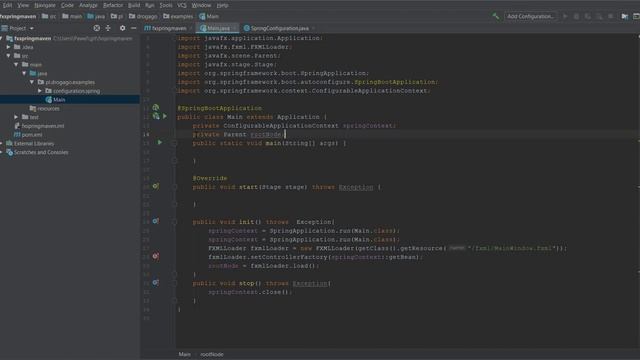Open the Code menu
640x360 pixels.
[67, 5]
